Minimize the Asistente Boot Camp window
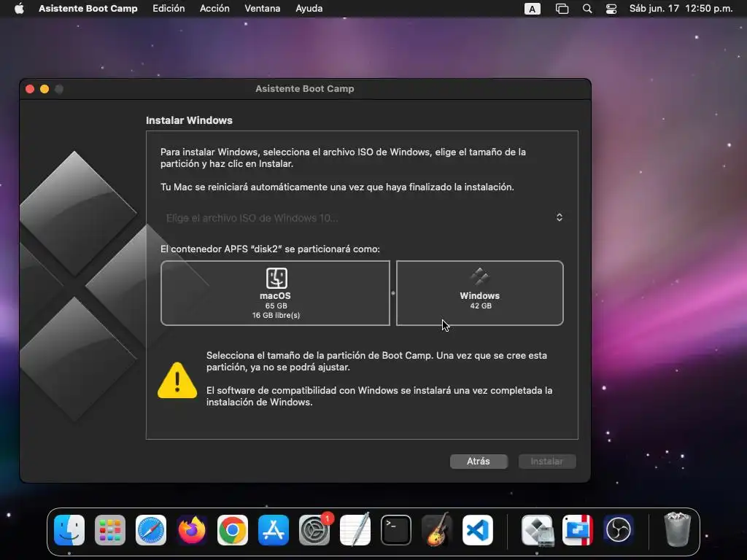The height and width of the screenshot is (560, 747). (x=44, y=89)
